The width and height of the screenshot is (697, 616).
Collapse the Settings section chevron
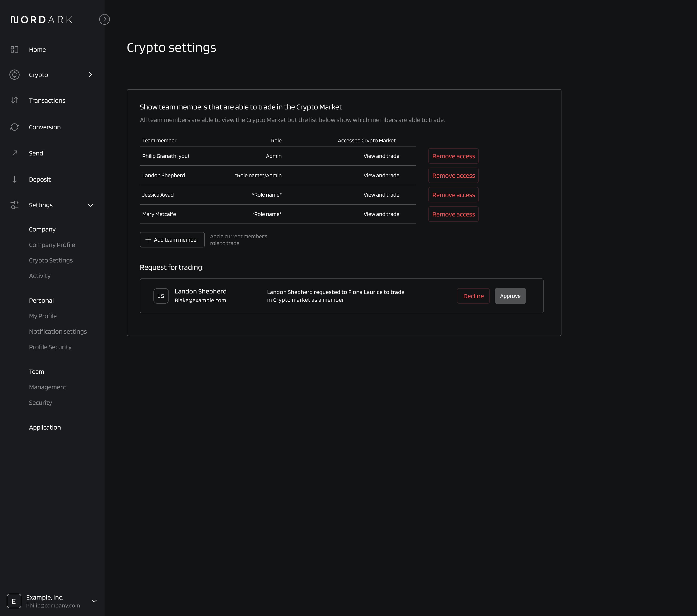click(90, 205)
